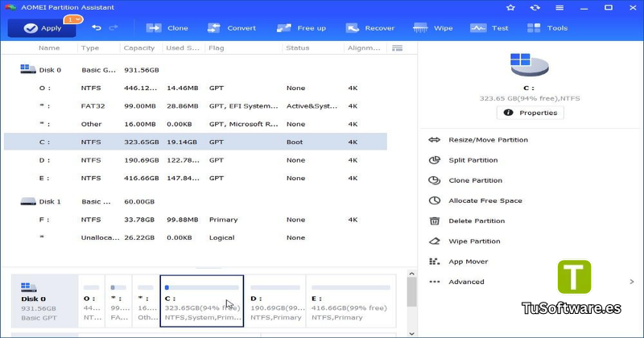Select the E: partition row

point(196,178)
